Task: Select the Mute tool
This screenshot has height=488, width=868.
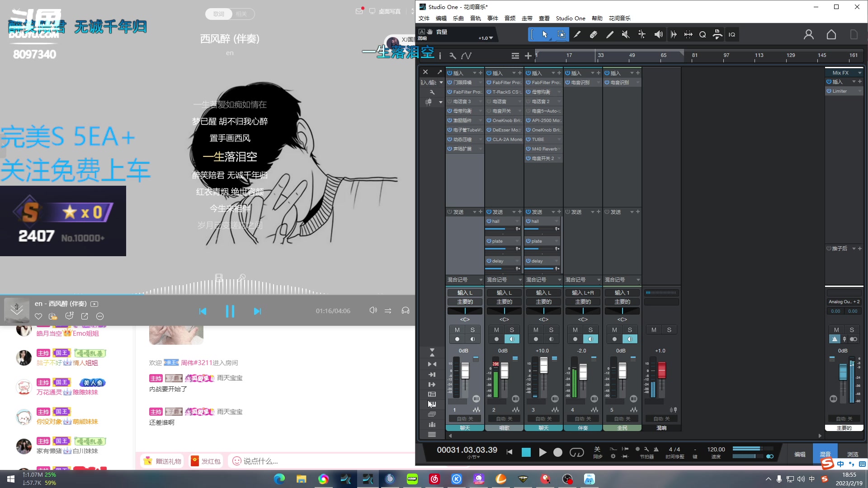Action: point(626,34)
